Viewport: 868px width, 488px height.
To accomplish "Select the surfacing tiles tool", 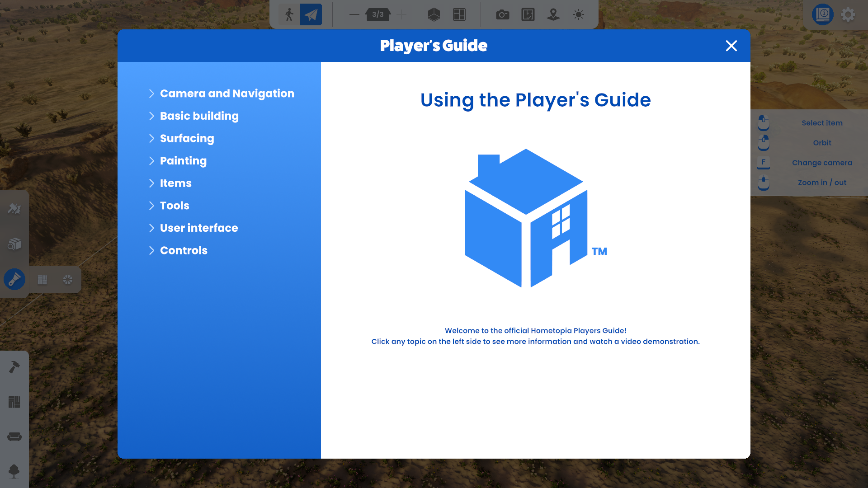I will pos(14,402).
